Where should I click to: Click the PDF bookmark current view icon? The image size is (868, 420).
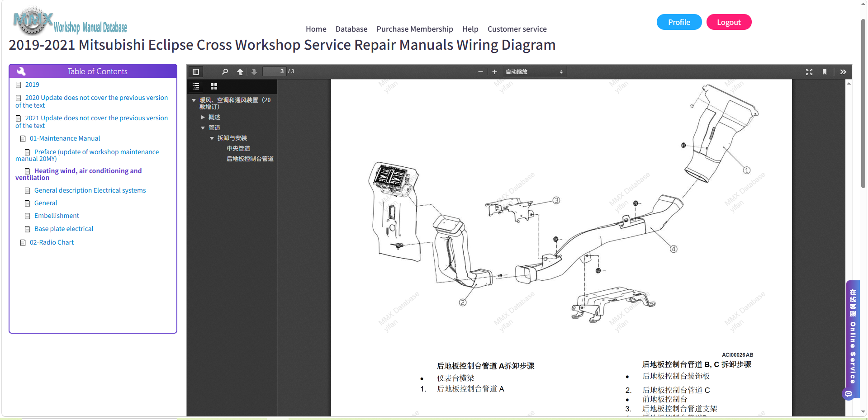coord(825,71)
